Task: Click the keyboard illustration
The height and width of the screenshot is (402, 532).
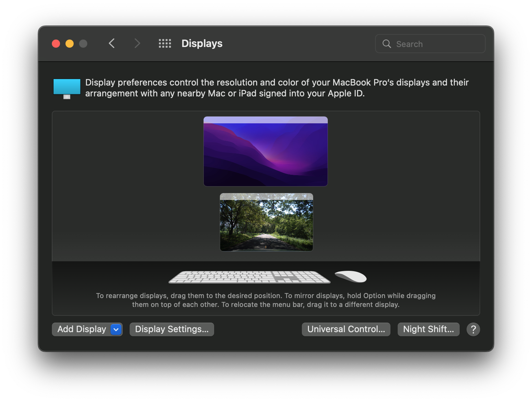Action: (x=249, y=277)
